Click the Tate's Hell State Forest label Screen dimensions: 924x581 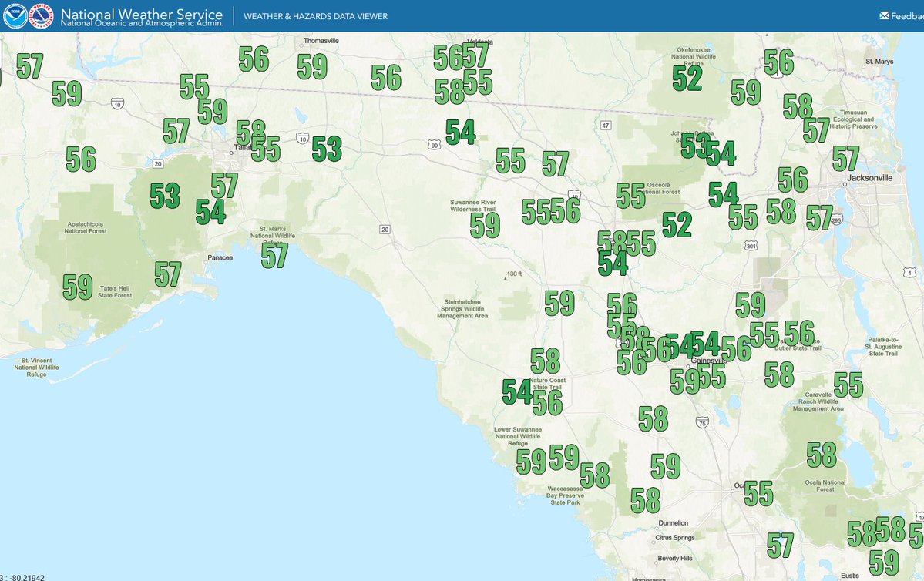[115, 292]
